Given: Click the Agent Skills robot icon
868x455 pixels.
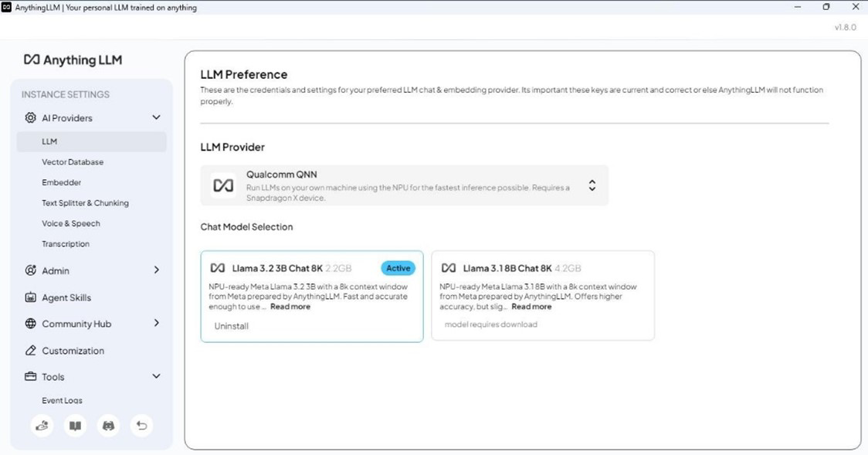Looking at the screenshot, I should click(x=30, y=297).
